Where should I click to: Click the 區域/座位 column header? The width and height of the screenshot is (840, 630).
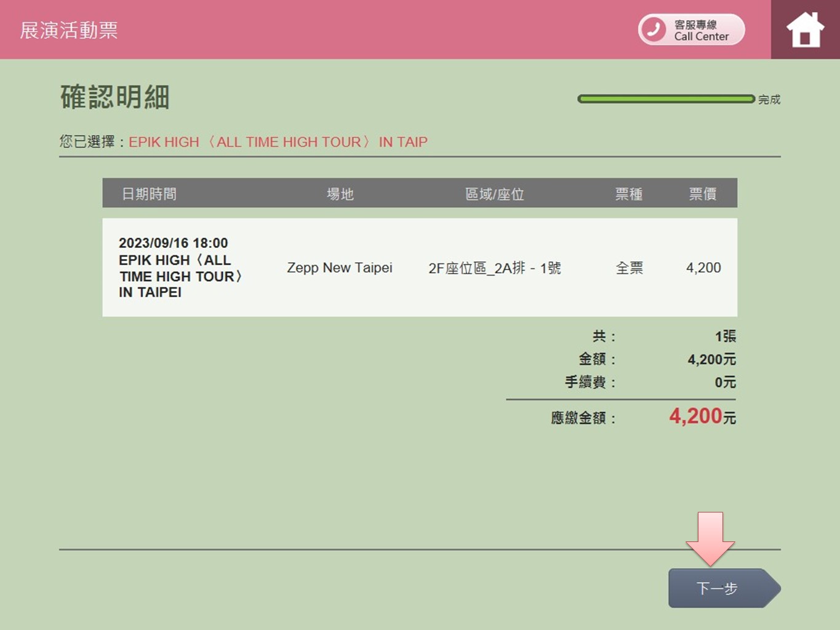pos(494,194)
